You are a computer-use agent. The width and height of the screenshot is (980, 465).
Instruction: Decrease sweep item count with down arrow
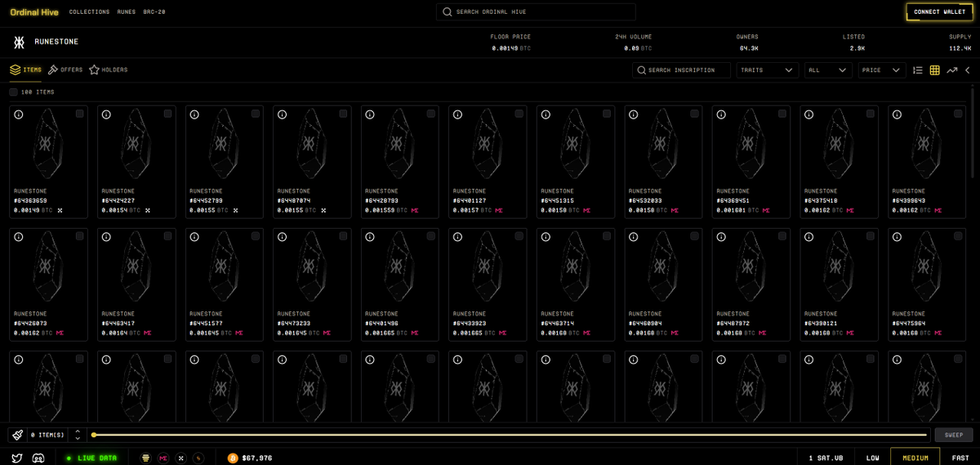78,439
